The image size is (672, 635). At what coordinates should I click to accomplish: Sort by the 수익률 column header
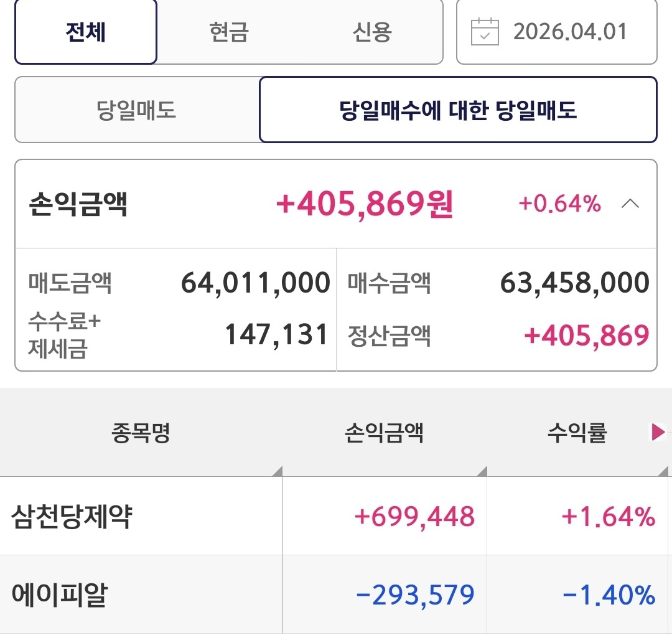[577, 433]
